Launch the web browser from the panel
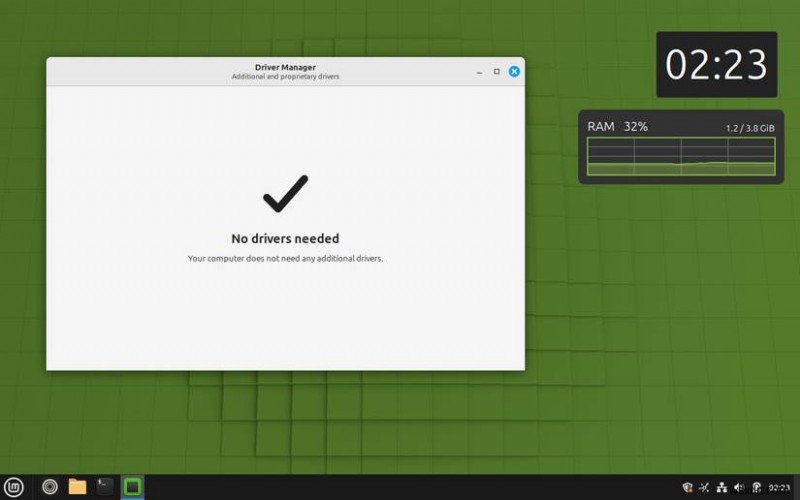800x500 pixels. click(49, 487)
